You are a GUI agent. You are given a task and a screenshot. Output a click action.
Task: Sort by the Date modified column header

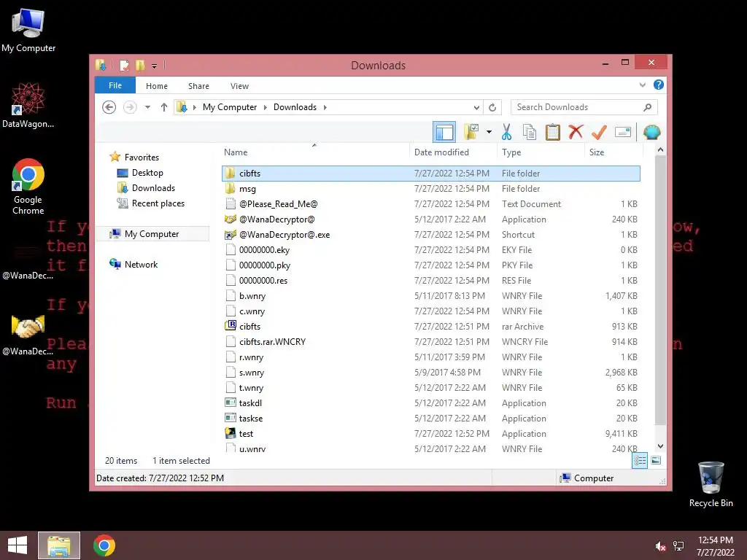pyautogui.click(x=452, y=152)
